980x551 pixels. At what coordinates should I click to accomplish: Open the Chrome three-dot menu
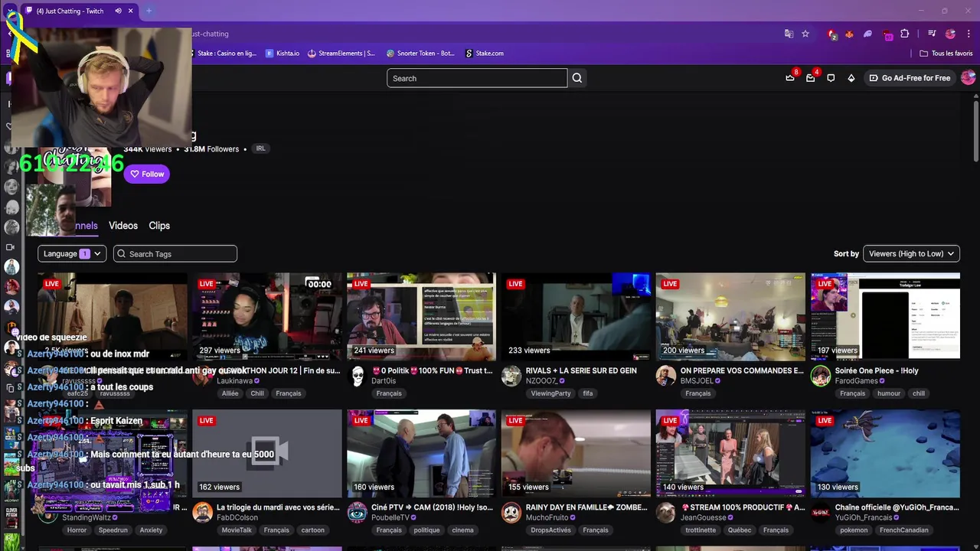pos(968,34)
